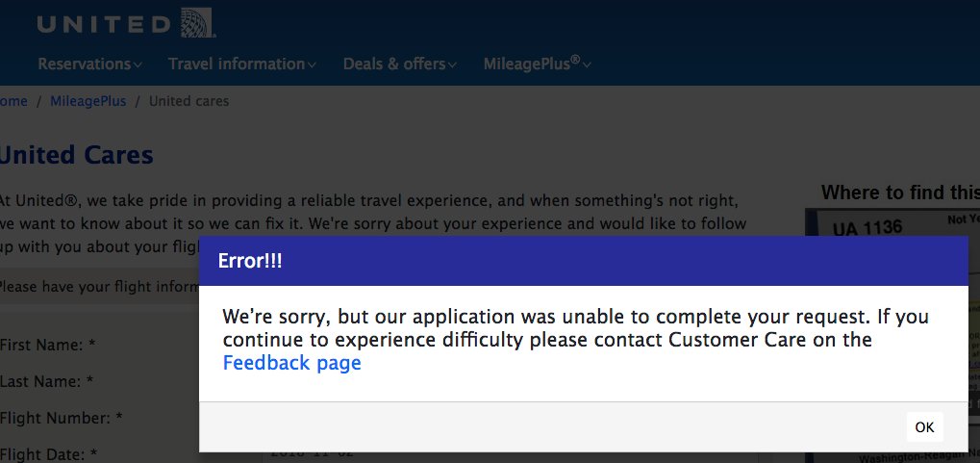Click the Flight Date label
The width and height of the screenshot is (980, 463).
click(x=49, y=453)
